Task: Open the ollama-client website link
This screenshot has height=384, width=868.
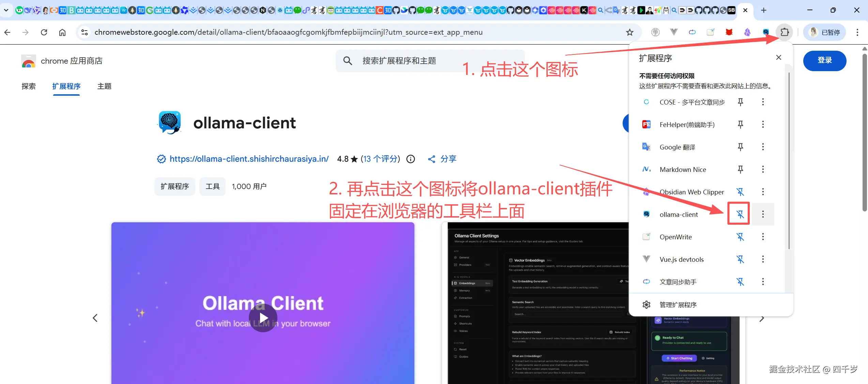Action: 249,159
